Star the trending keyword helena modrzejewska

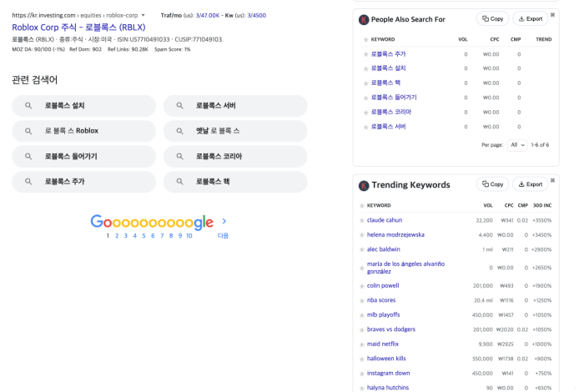[x=361, y=235]
